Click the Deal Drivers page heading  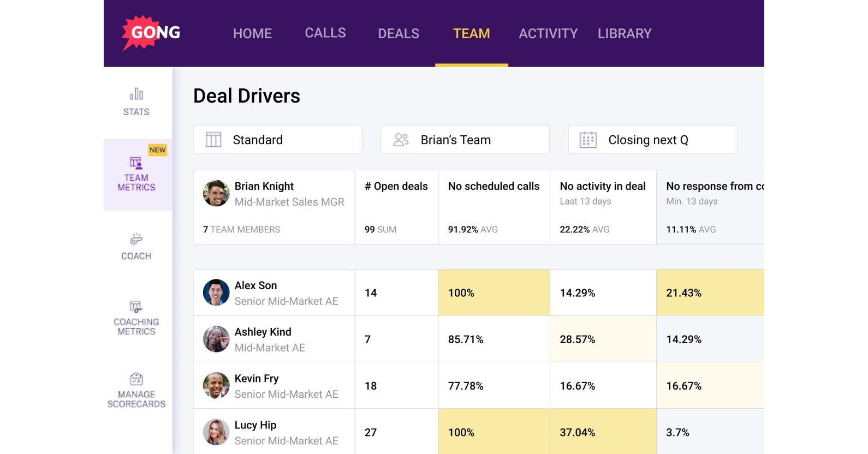click(x=247, y=96)
